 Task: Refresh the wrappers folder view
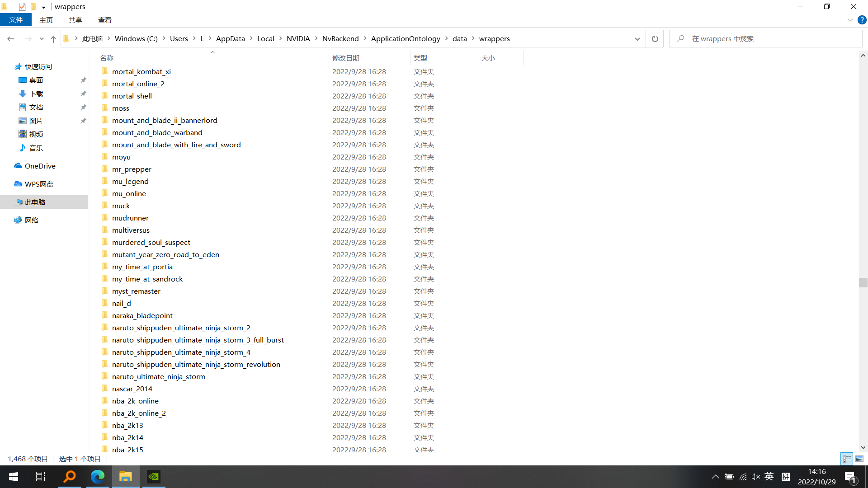[x=655, y=39]
